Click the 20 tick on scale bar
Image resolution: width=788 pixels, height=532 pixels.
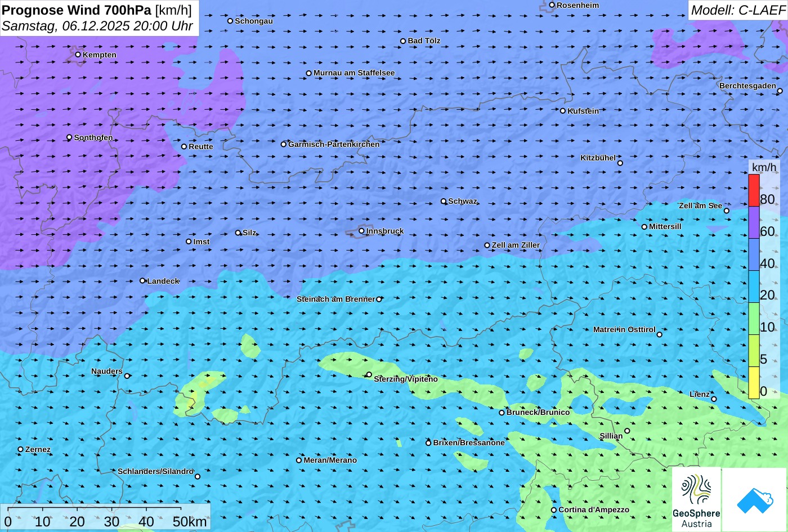tap(77, 521)
